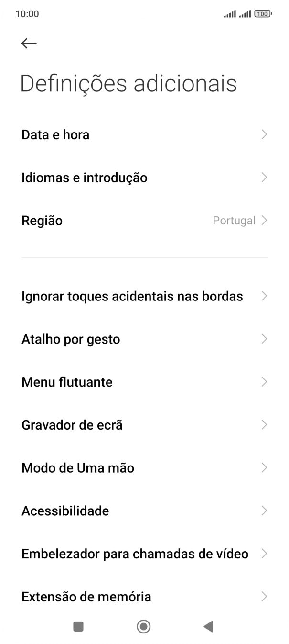This screenshot has width=289, height=644.
Task: Tap the battery indicator in status bar
Action: tap(263, 14)
